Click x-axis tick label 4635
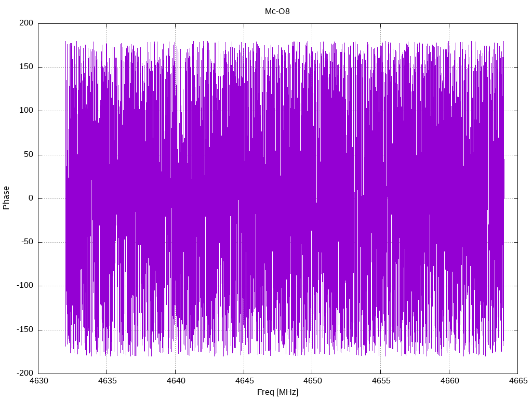532x399 pixels. 107,381
